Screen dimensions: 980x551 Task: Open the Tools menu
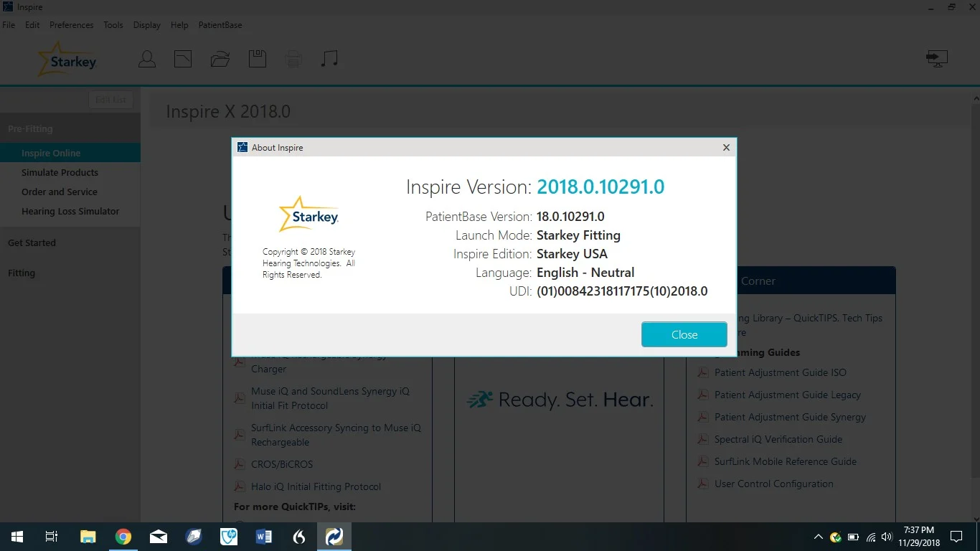[113, 25]
